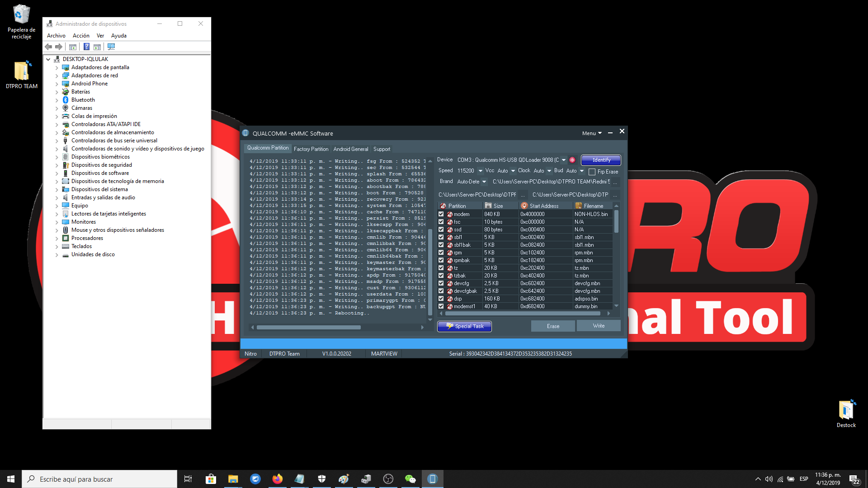
Task: Click the volume icon in system tray
Action: 769,479
